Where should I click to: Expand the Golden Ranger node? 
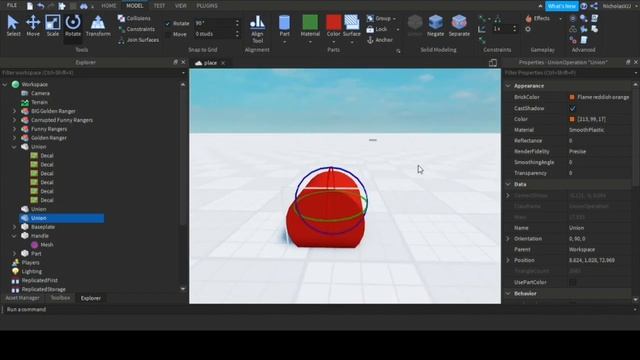[x=14, y=138]
